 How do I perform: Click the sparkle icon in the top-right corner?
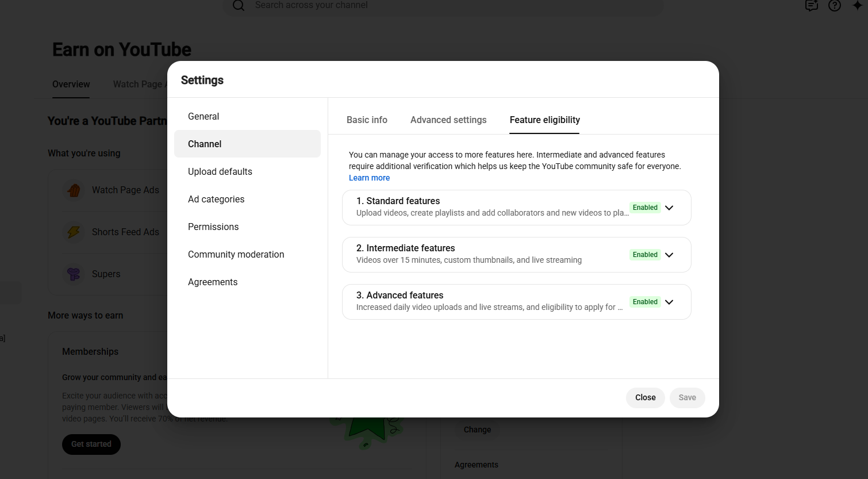[858, 6]
